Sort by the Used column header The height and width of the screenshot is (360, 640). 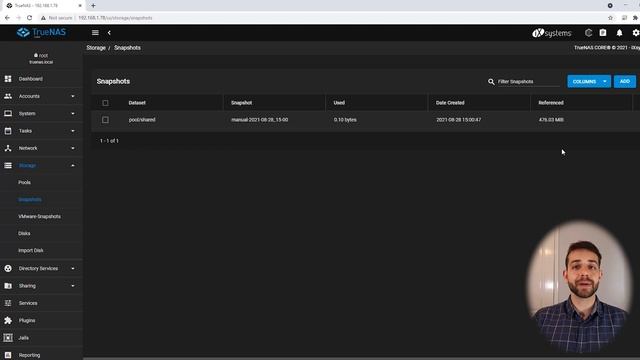[339, 103]
